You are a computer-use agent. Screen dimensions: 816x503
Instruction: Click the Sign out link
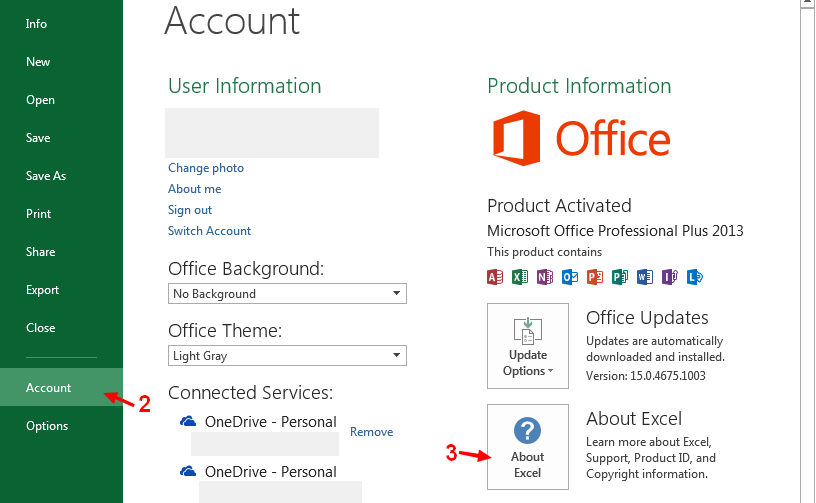(190, 210)
